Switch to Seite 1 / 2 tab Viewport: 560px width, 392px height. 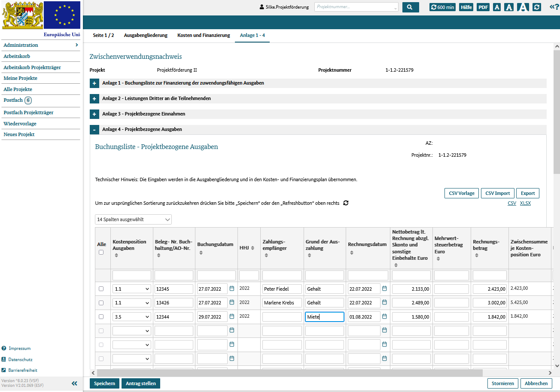click(103, 35)
